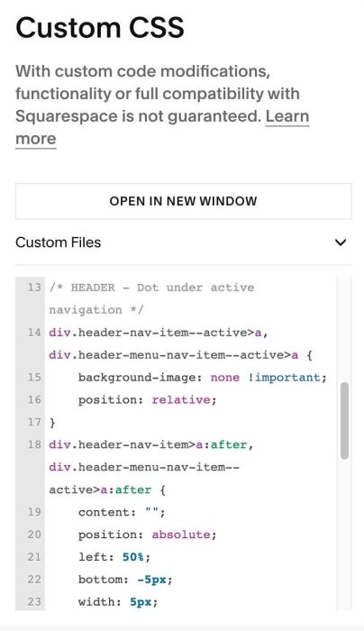Screen dimensions: 364x631
Task: Click the 'position: relative;' line
Action: click(147, 400)
